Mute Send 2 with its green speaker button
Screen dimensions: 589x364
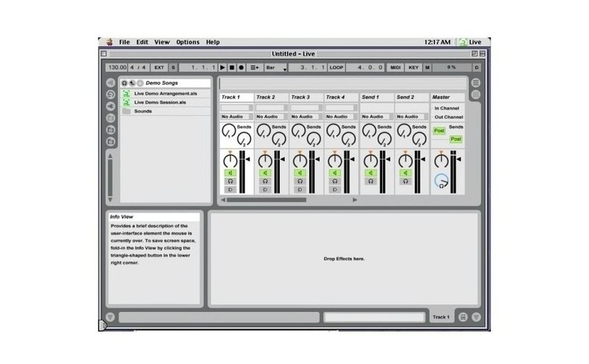pyautogui.click(x=406, y=173)
